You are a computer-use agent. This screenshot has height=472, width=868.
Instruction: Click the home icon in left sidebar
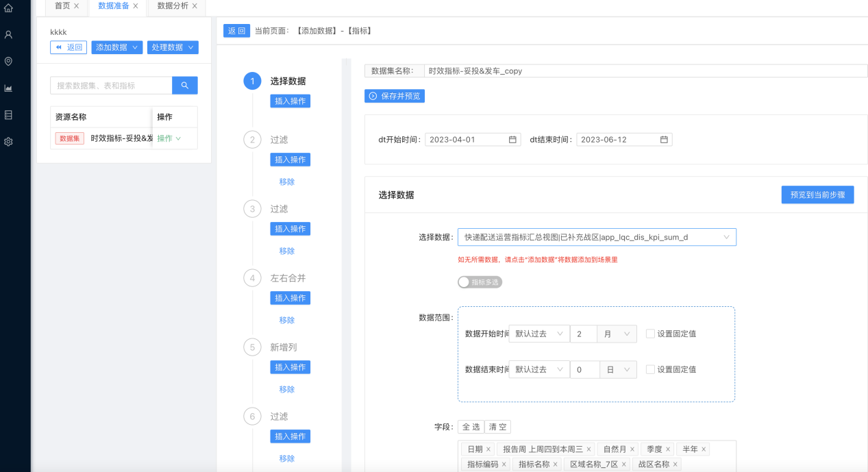click(8, 8)
